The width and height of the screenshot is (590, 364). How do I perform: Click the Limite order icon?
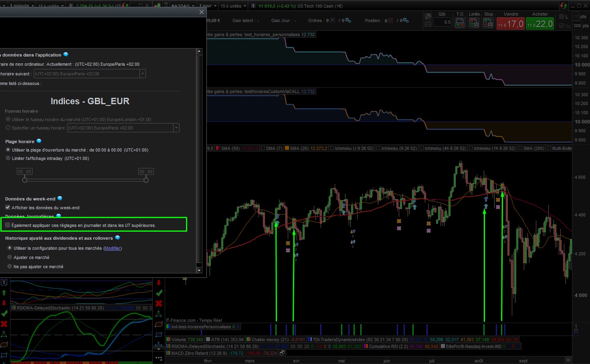(x=474, y=23)
